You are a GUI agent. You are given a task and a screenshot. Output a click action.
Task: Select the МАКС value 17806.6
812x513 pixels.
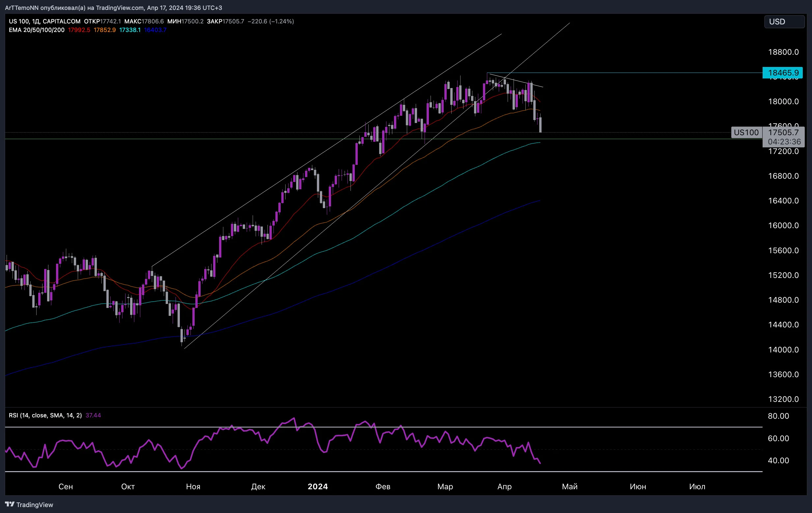[153, 21]
